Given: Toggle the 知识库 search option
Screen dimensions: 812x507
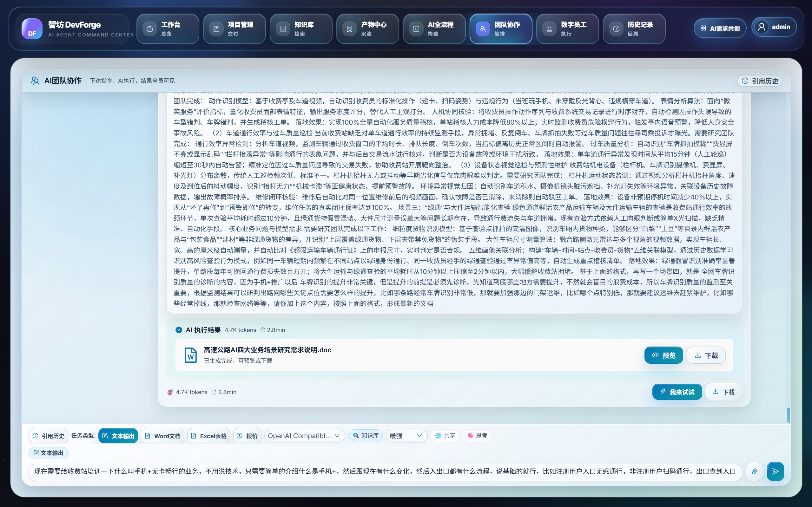Looking at the screenshot, I should [x=366, y=436].
